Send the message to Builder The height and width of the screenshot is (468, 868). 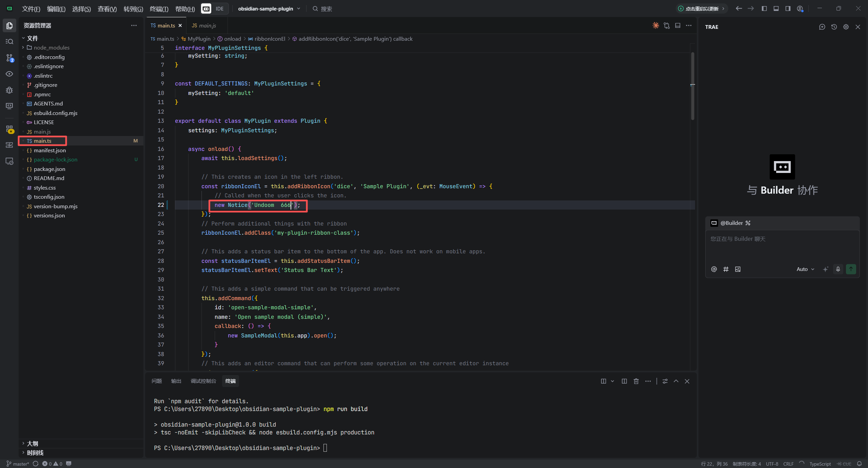851,269
